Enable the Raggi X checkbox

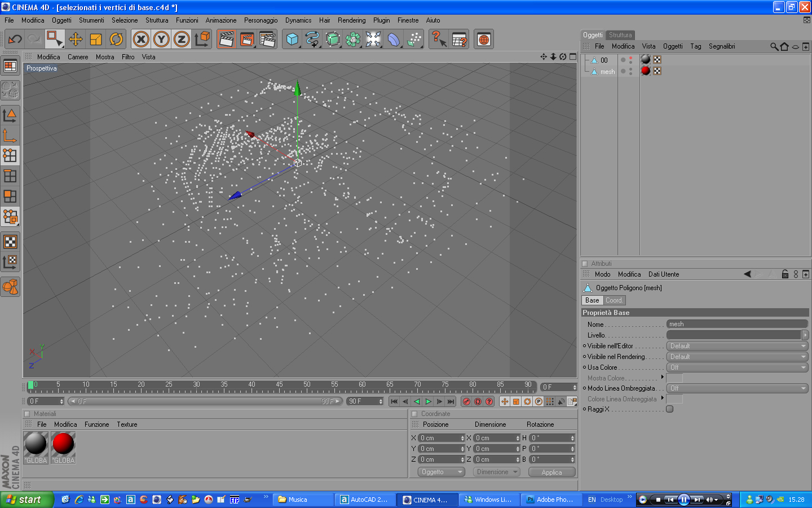tap(670, 409)
